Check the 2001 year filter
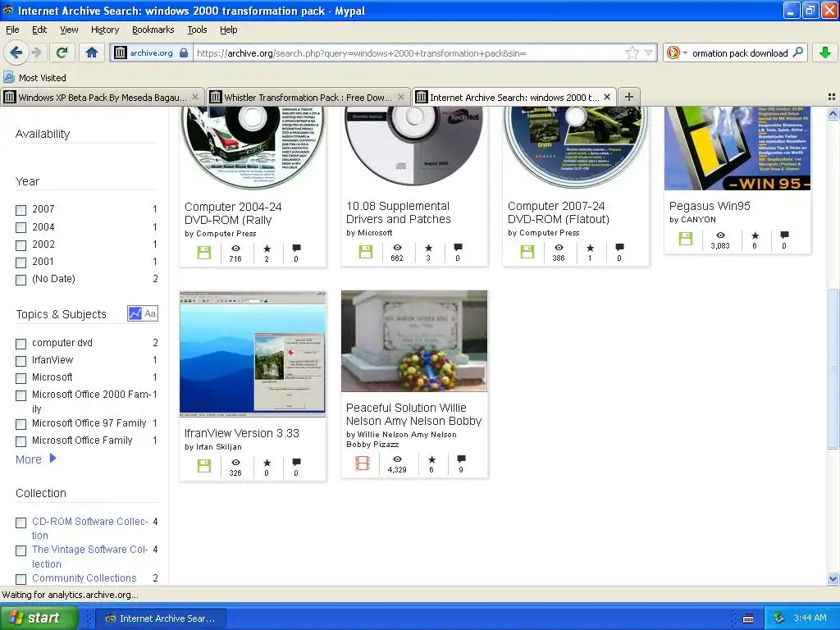 tap(21, 262)
